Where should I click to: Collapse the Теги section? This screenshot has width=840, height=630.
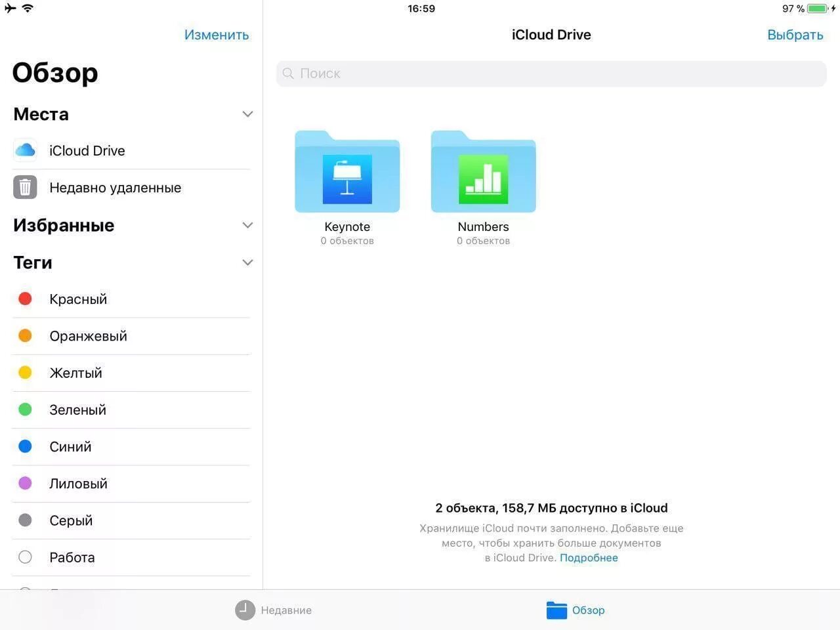coord(247,262)
